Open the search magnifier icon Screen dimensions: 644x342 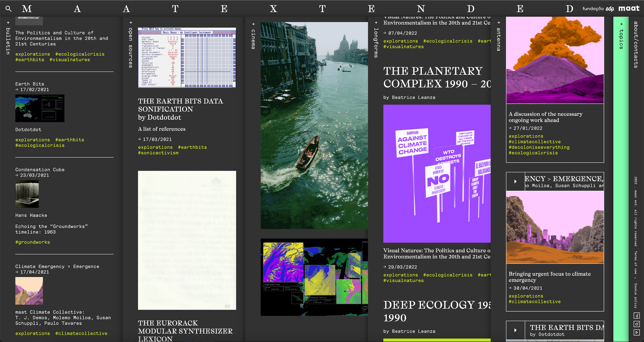(x=8, y=9)
